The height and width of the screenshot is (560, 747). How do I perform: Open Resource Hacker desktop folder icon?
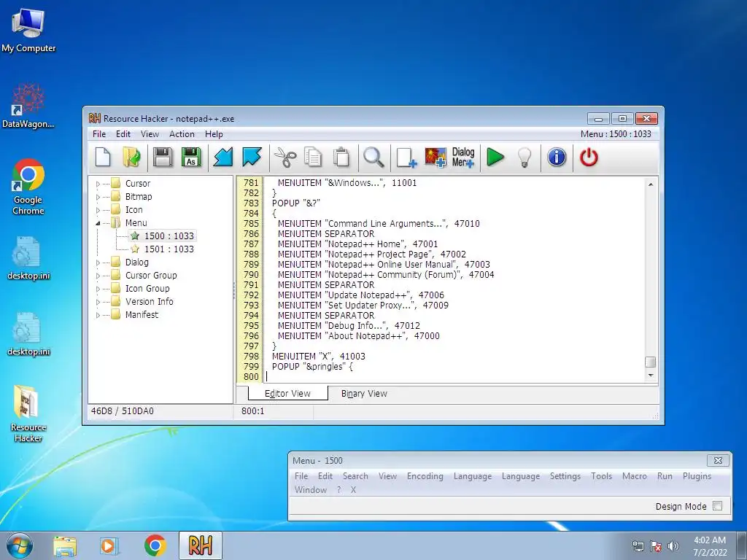(28, 413)
